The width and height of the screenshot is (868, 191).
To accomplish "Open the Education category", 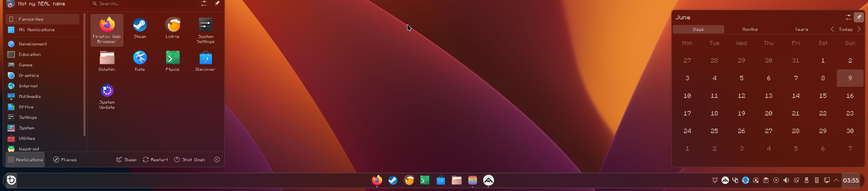I will [42, 55].
